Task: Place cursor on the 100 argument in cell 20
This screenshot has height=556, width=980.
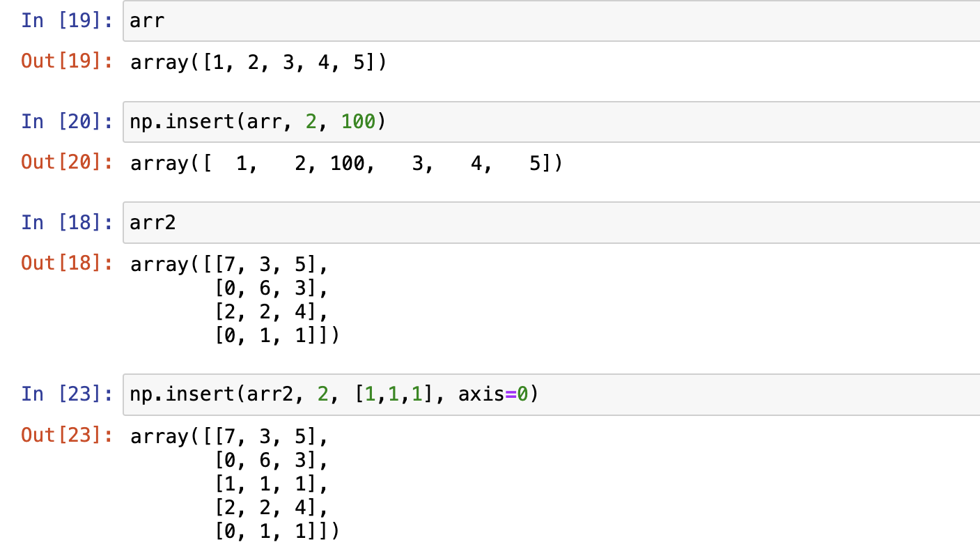Action: pyautogui.click(x=358, y=122)
